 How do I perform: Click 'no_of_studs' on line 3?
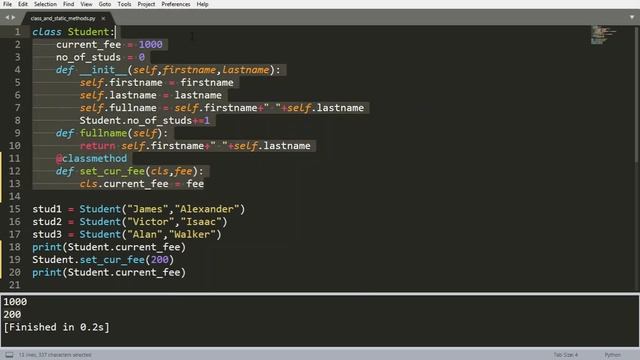(x=88, y=57)
